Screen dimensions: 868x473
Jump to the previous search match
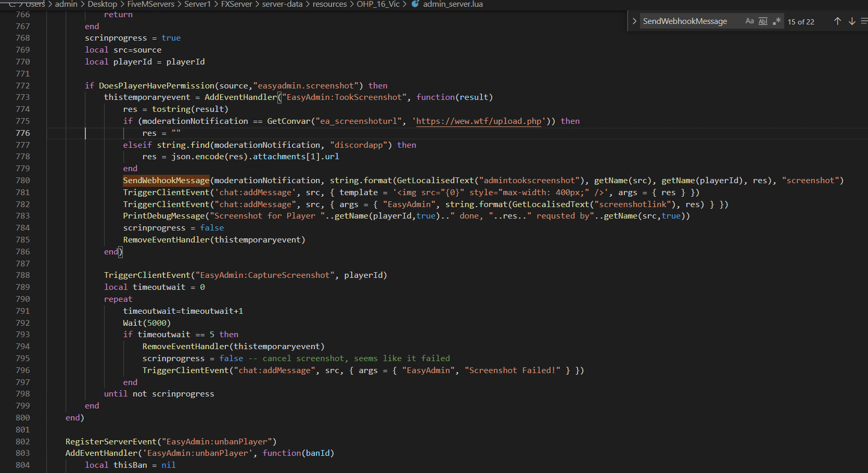[838, 21]
